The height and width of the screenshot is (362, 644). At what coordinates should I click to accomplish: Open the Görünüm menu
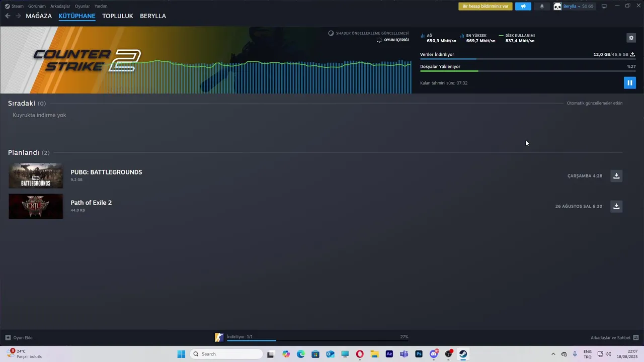click(37, 6)
